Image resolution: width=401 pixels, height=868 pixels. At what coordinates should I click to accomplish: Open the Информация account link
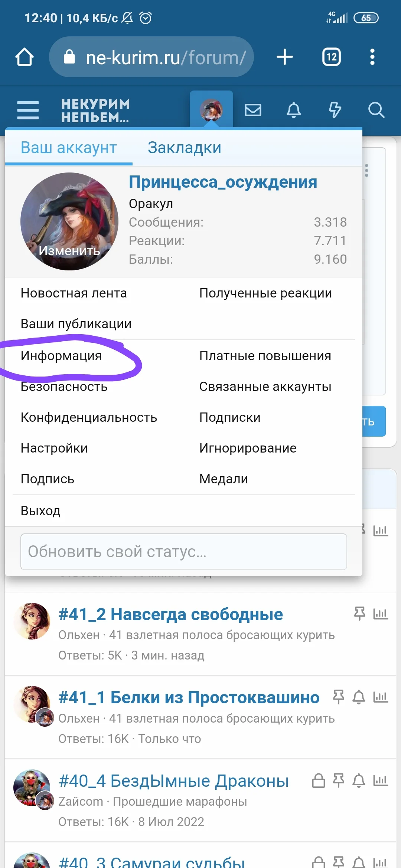coord(61,356)
